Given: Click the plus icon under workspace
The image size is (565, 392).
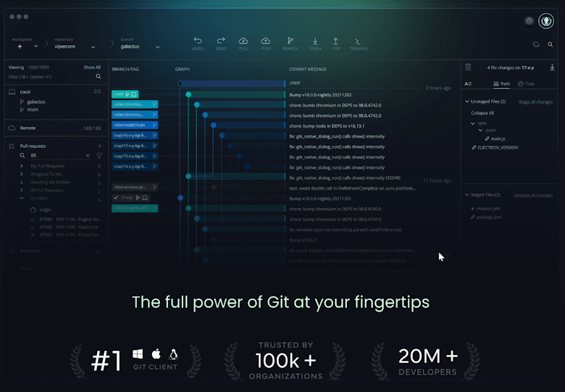Looking at the screenshot, I should [20, 46].
